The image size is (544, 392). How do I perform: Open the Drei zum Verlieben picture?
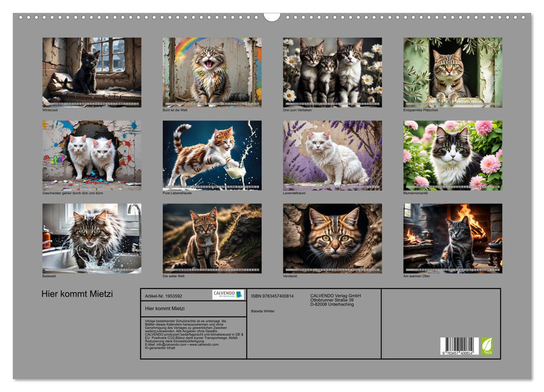point(332,72)
